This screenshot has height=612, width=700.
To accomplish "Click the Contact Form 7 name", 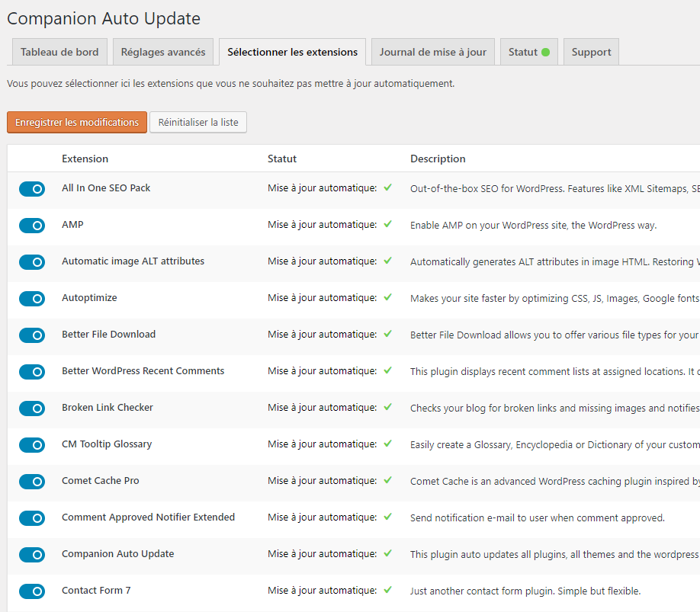I will [96, 590].
